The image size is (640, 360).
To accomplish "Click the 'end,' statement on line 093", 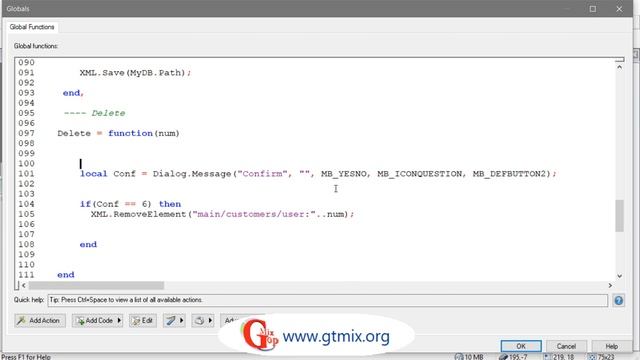I will point(73,93).
